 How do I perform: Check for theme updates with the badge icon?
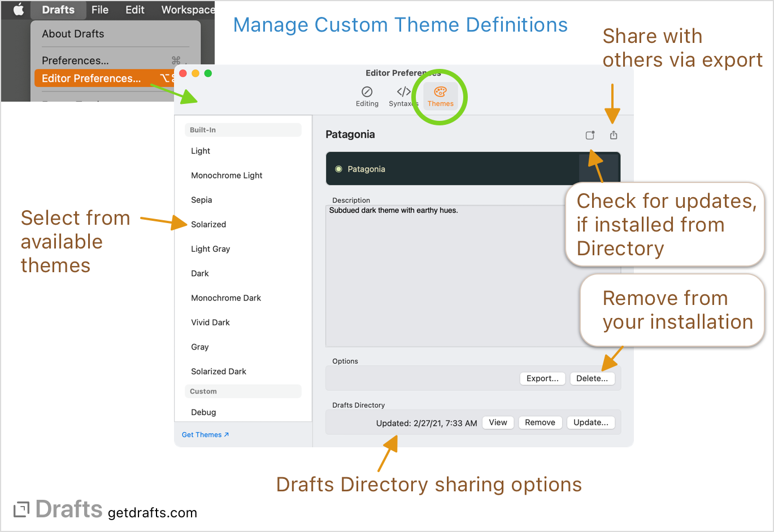coord(590,135)
